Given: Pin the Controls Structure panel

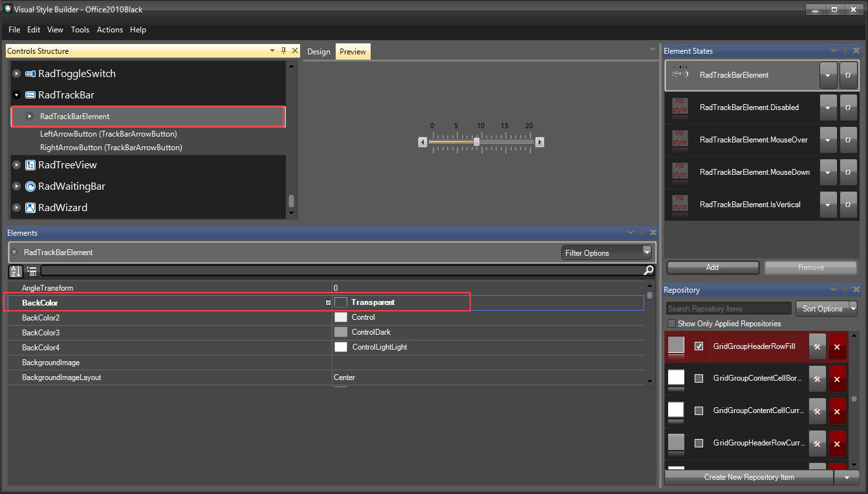Looking at the screenshot, I should [x=283, y=51].
